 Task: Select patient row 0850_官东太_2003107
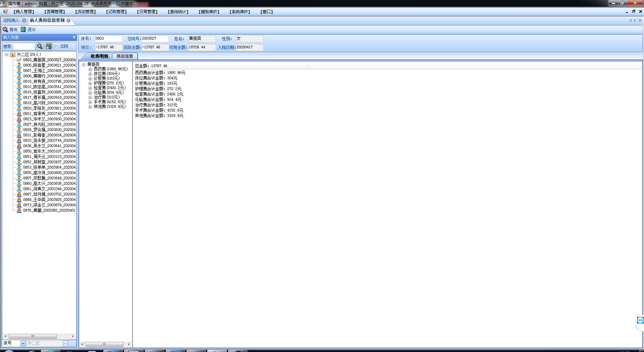49,151
